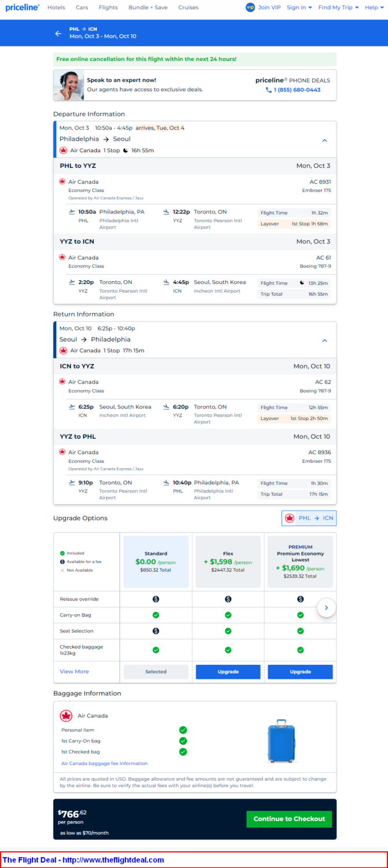Click Flex carry-on bag checkmark
This screenshot has height=868, width=388.
pos(228,615)
